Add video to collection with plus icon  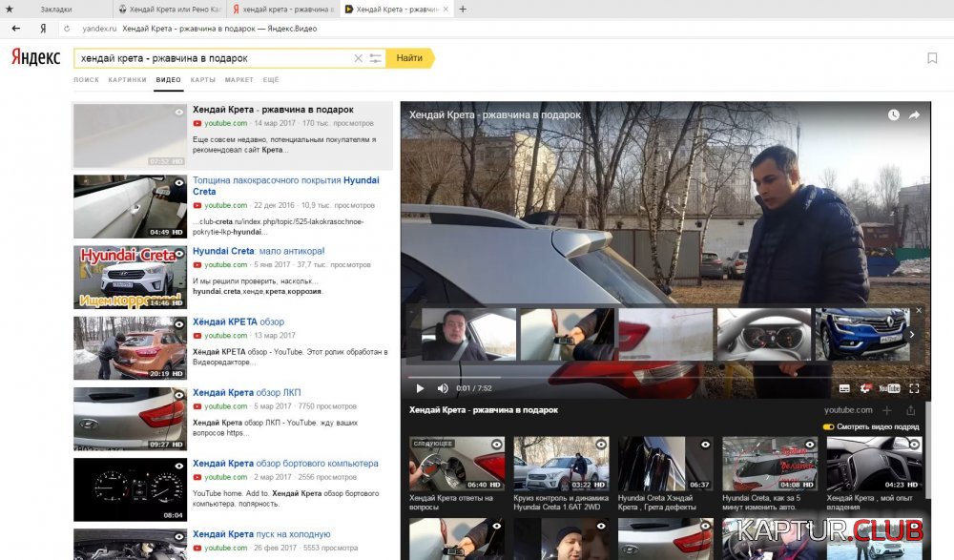click(887, 410)
